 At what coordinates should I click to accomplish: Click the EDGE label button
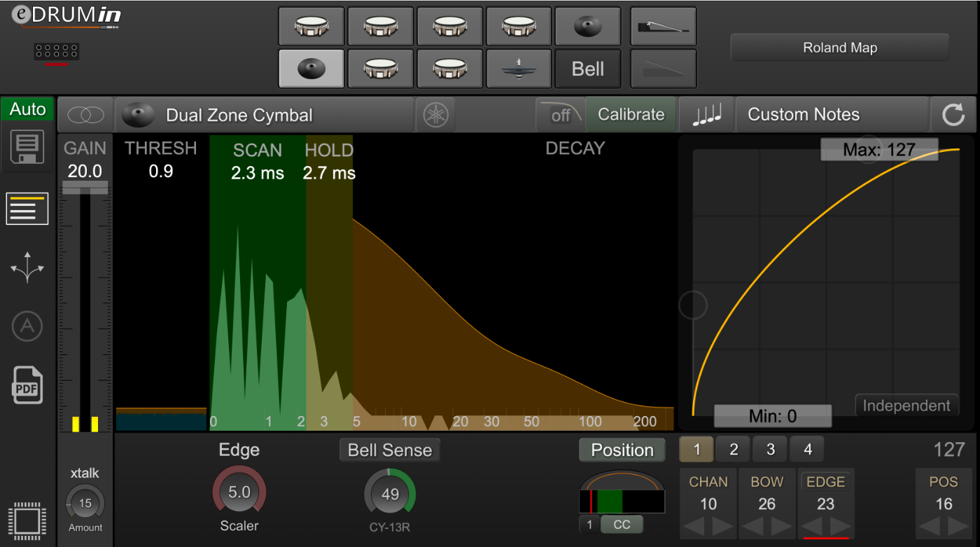[x=826, y=482]
